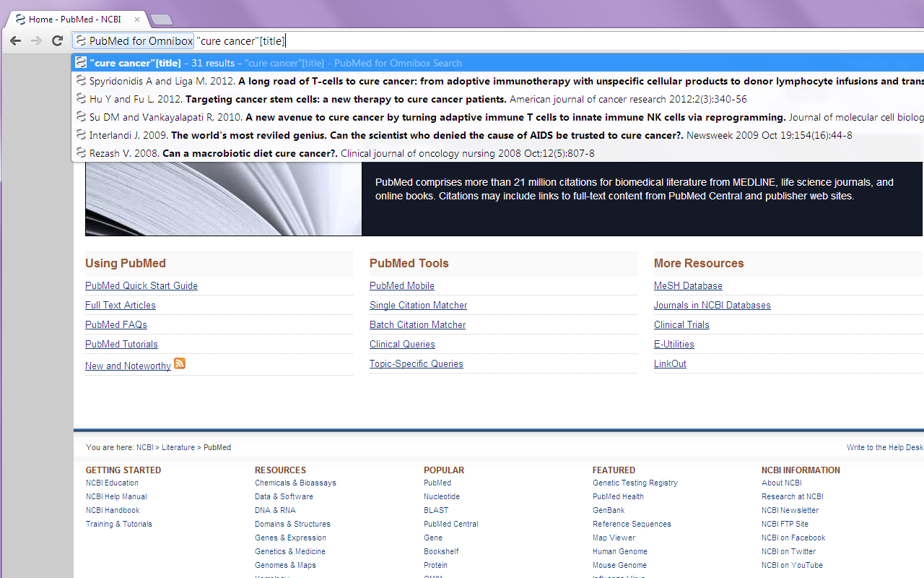Image resolution: width=924 pixels, height=578 pixels.
Task: Open Domains & Structures footer link
Action: pyautogui.click(x=292, y=524)
